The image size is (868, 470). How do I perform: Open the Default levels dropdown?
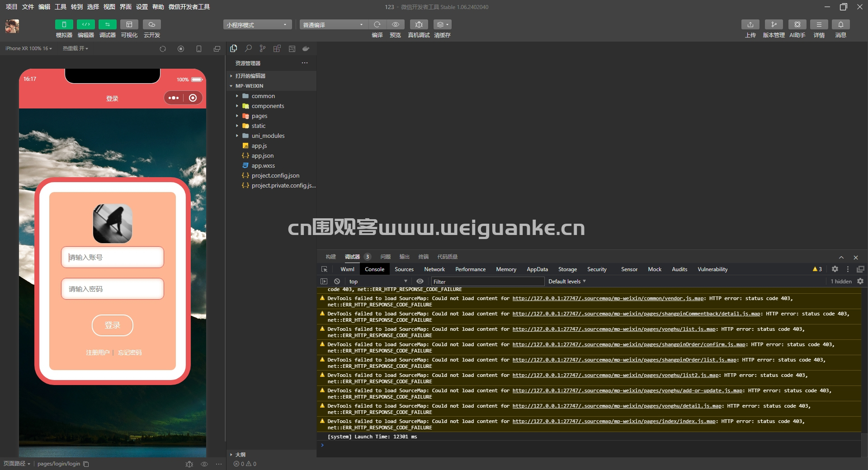(567, 281)
